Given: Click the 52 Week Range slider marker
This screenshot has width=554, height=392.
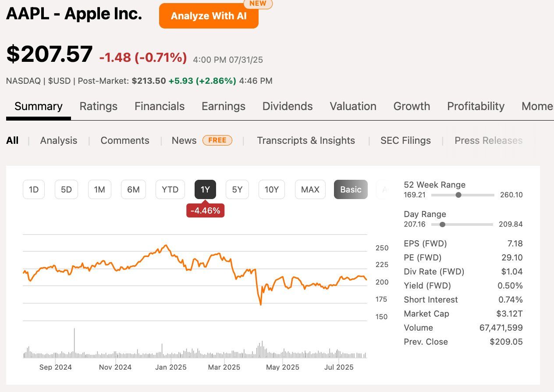Looking at the screenshot, I should [x=458, y=195].
